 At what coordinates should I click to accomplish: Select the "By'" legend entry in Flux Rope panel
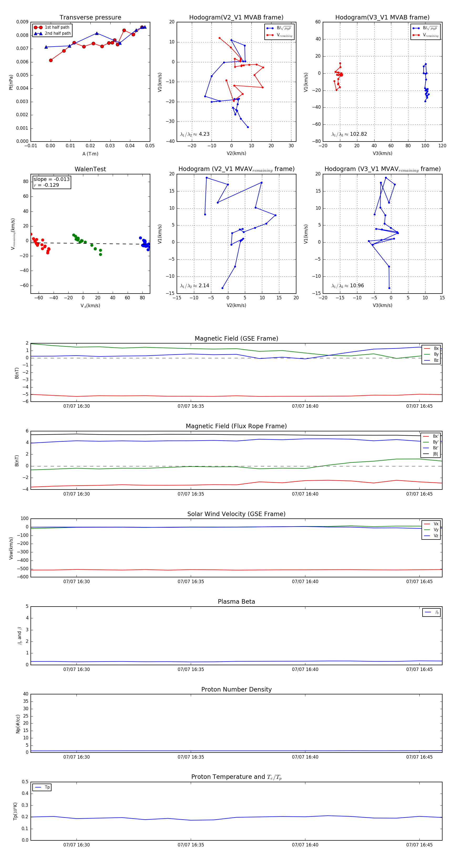[x=431, y=442]
